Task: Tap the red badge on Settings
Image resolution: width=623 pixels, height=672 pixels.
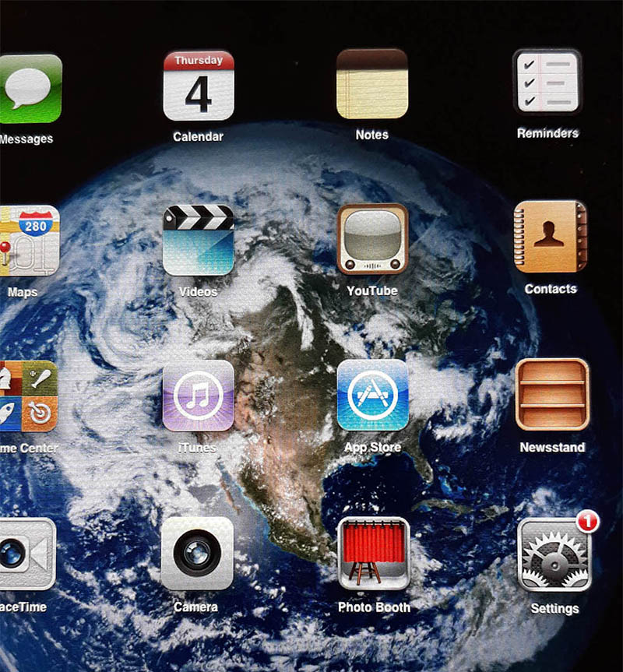Action: click(588, 521)
